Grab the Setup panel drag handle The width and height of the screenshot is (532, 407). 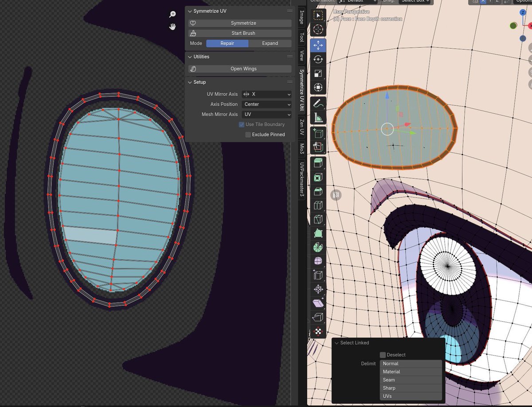(289, 82)
